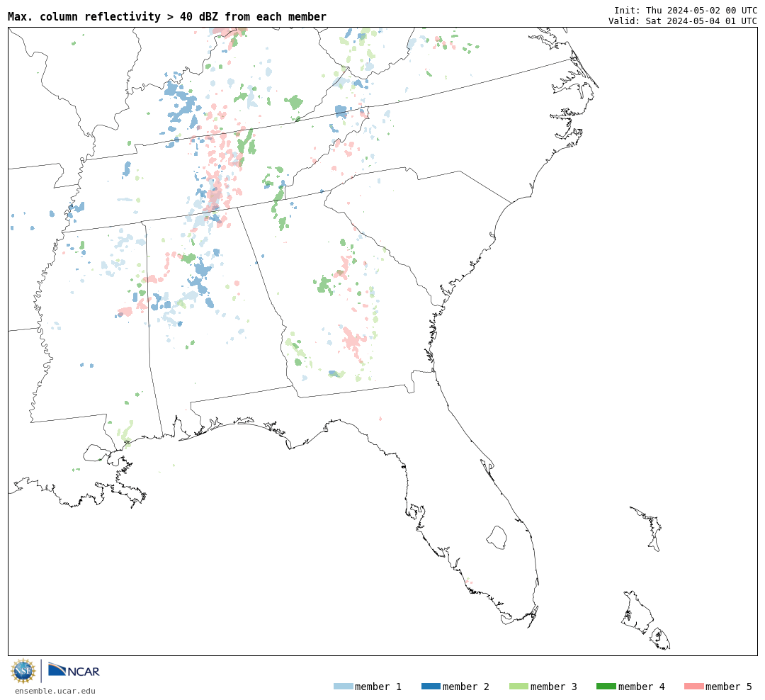Select the 'member 5' legend label
Image resolution: width=765 pixels, height=700 pixels.
pos(729,687)
